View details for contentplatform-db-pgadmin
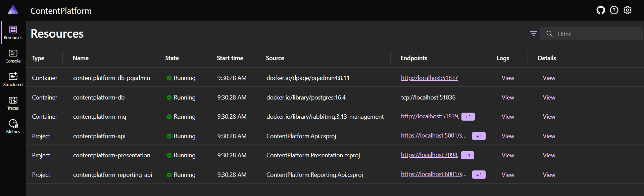The image size is (644, 196). point(549,78)
